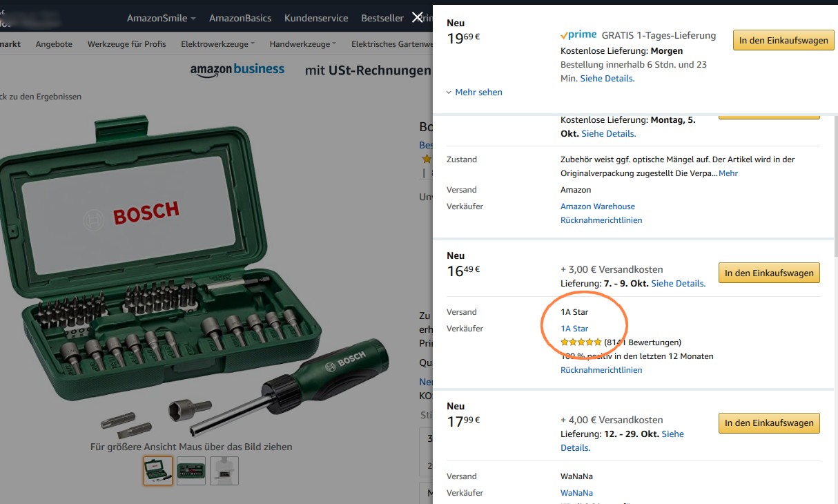Open Siehe Details for Monday delivery
The image size is (838, 504).
tap(609, 134)
